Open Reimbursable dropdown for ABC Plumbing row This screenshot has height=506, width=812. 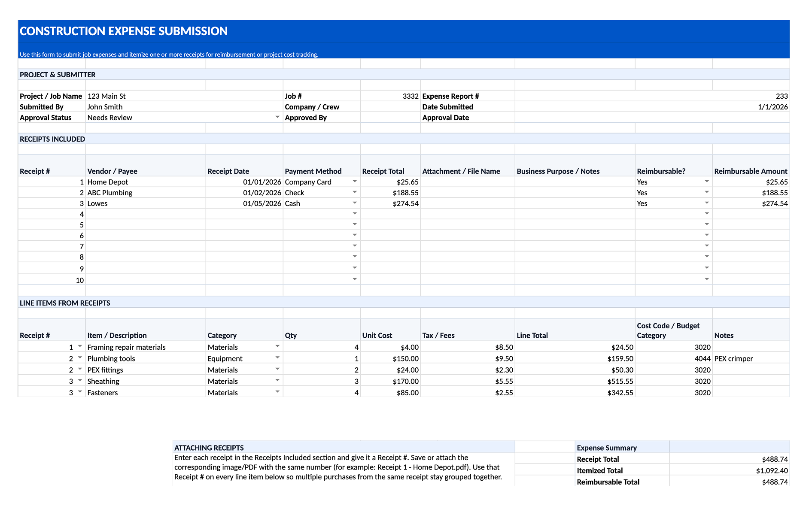pyautogui.click(x=707, y=192)
